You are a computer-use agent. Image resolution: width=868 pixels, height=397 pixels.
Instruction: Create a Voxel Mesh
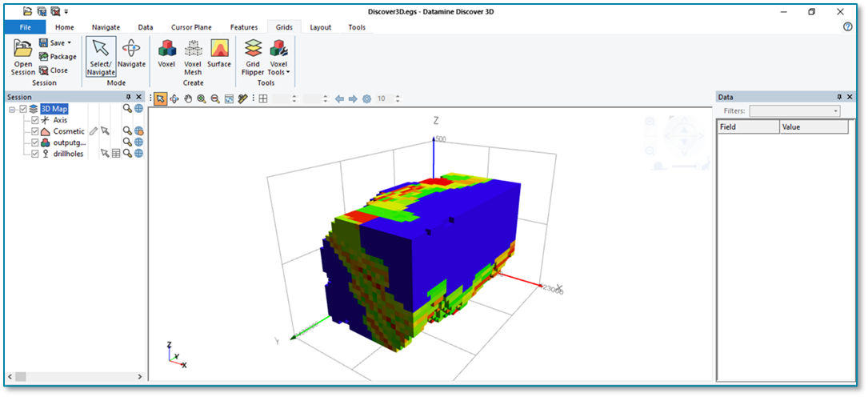pos(193,58)
